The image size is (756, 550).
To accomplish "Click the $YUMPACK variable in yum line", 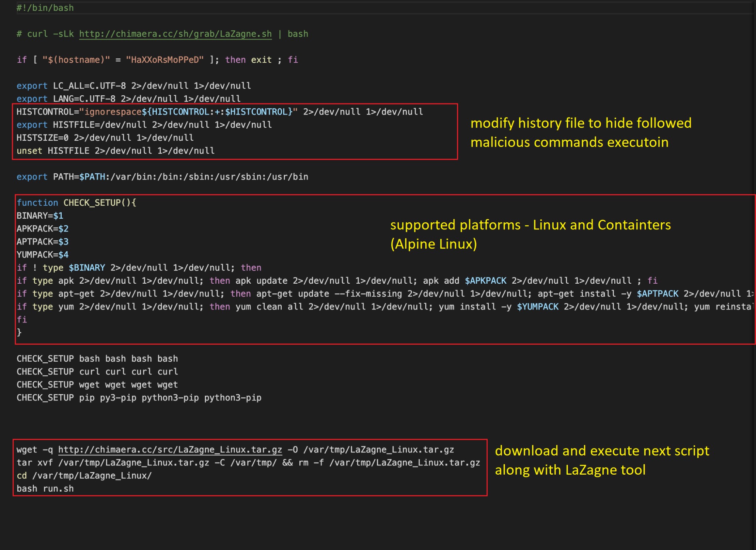I will (x=537, y=307).
